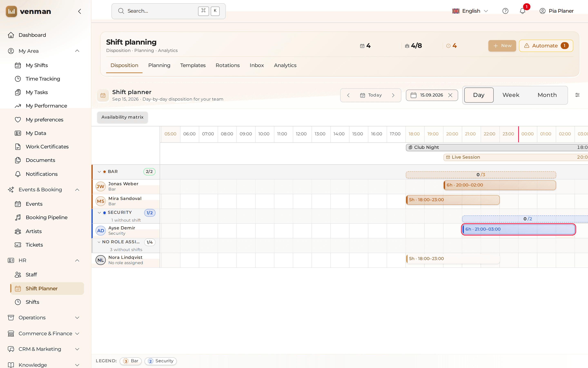The height and width of the screenshot is (368, 588).
Task: Select Ayse Demir 21:00–03:00 shift bar
Action: click(519, 229)
